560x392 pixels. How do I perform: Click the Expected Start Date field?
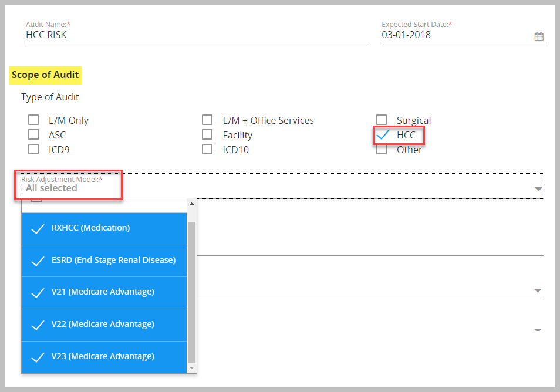(455, 35)
